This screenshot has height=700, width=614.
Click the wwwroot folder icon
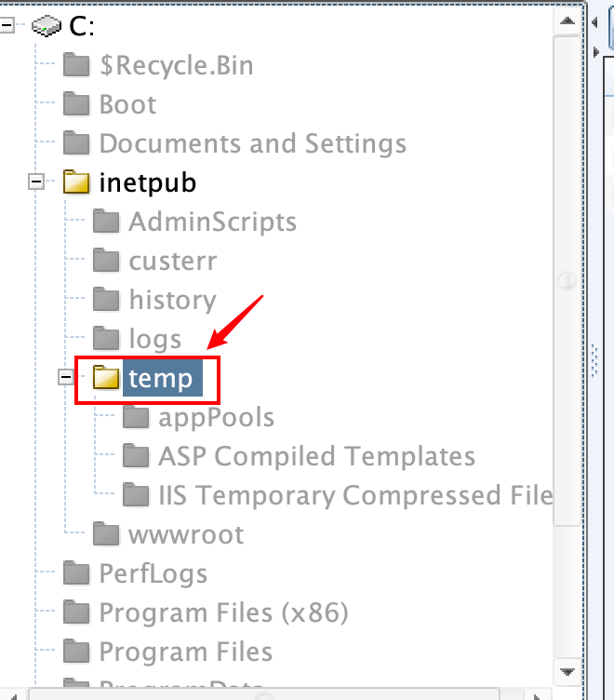(106, 534)
